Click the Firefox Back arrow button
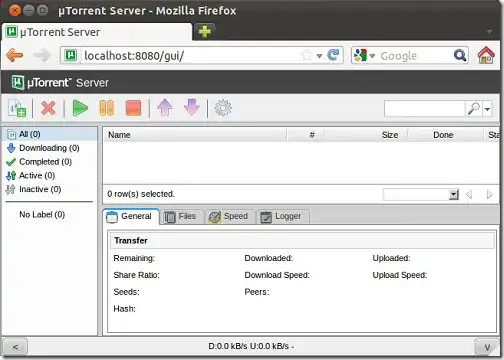Screen dimensions: 504x360 click(x=15, y=55)
